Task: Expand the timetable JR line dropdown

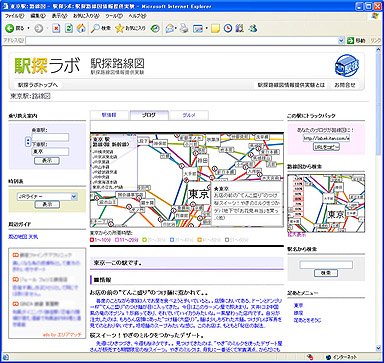Action: [x=74, y=197]
